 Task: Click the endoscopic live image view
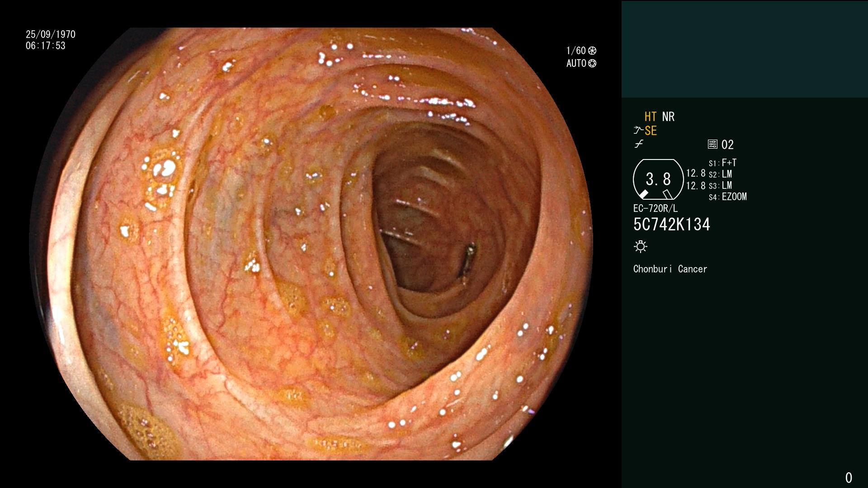point(311,244)
